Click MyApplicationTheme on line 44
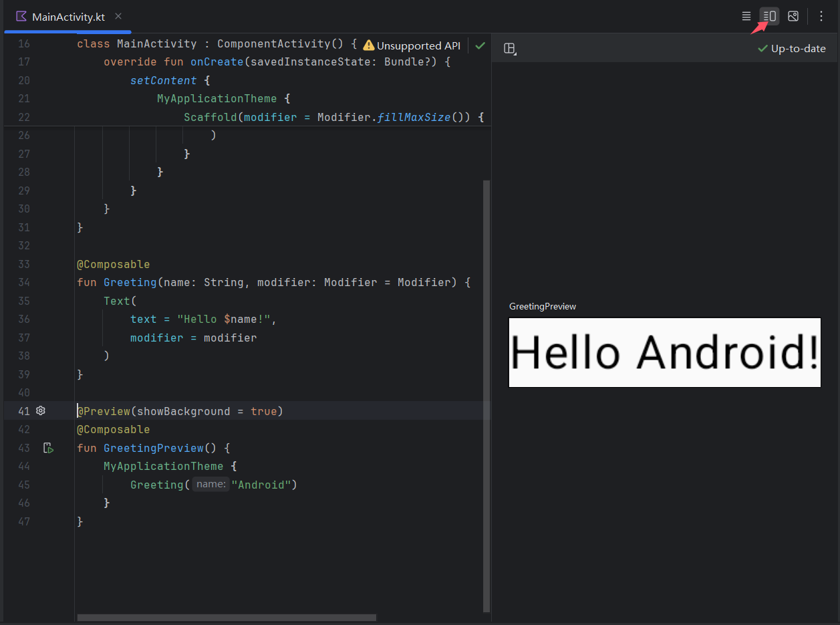This screenshot has width=840, height=625. click(164, 466)
